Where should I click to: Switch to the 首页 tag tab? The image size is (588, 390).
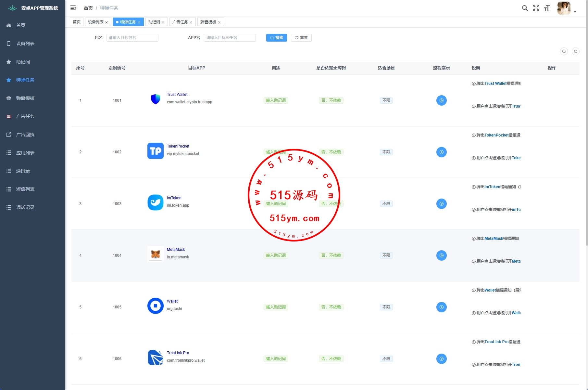click(77, 22)
